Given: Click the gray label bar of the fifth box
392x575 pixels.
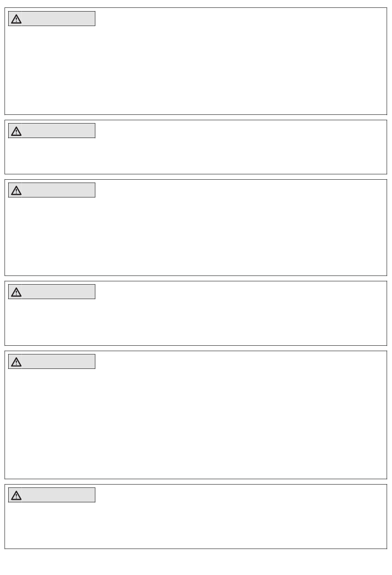Looking at the screenshot, I should [52, 361].
